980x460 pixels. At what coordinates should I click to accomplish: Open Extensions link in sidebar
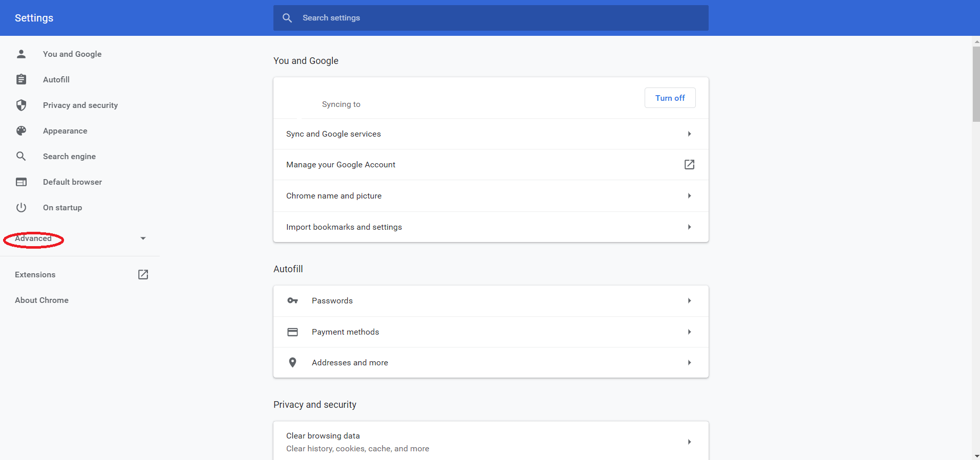pos(35,275)
